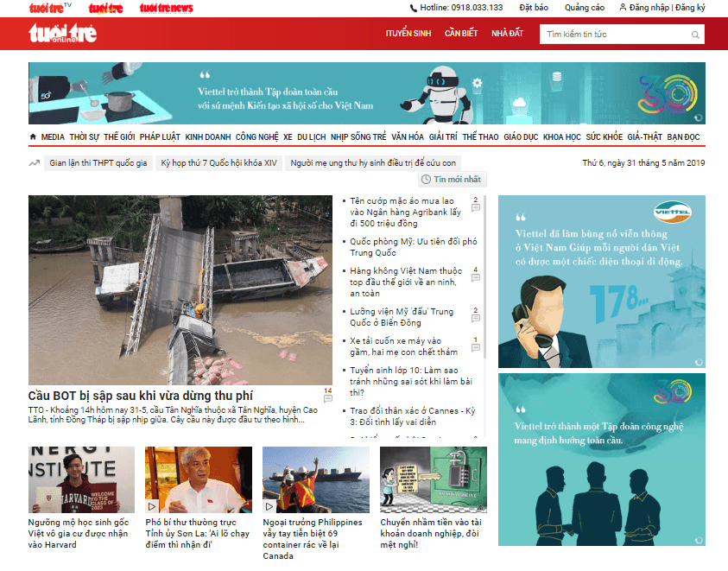Image resolution: width=728 pixels, height=571 pixels.
Task: Click the Viettel 178 sidebar advertisement
Action: coord(602,282)
